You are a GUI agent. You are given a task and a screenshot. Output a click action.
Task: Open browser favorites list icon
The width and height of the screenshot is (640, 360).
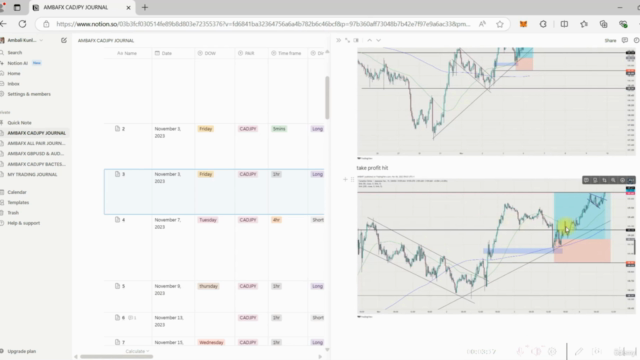click(x=584, y=24)
